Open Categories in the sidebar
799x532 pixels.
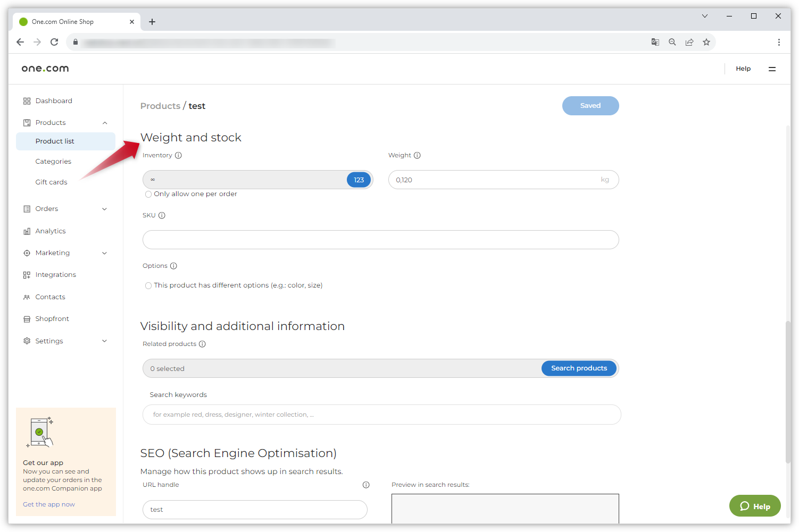(x=53, y=162)
